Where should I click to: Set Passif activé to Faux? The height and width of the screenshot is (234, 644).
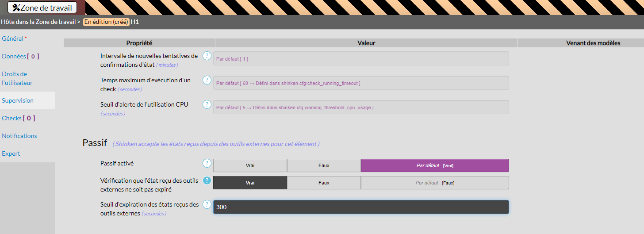[x=324, y=165]
